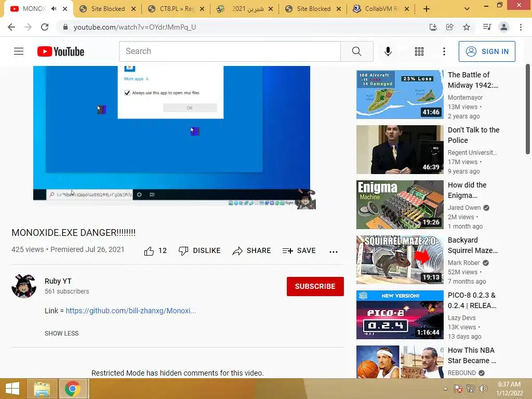Open Chrome profile avatar icon

click(x=504, y=27)
